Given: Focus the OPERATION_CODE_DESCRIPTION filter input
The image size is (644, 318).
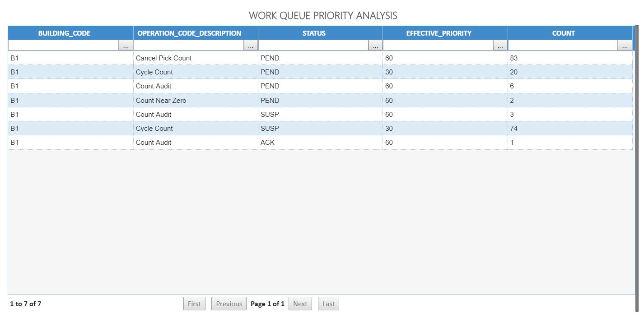Looking at the screenshot, I should click(188, 46).
